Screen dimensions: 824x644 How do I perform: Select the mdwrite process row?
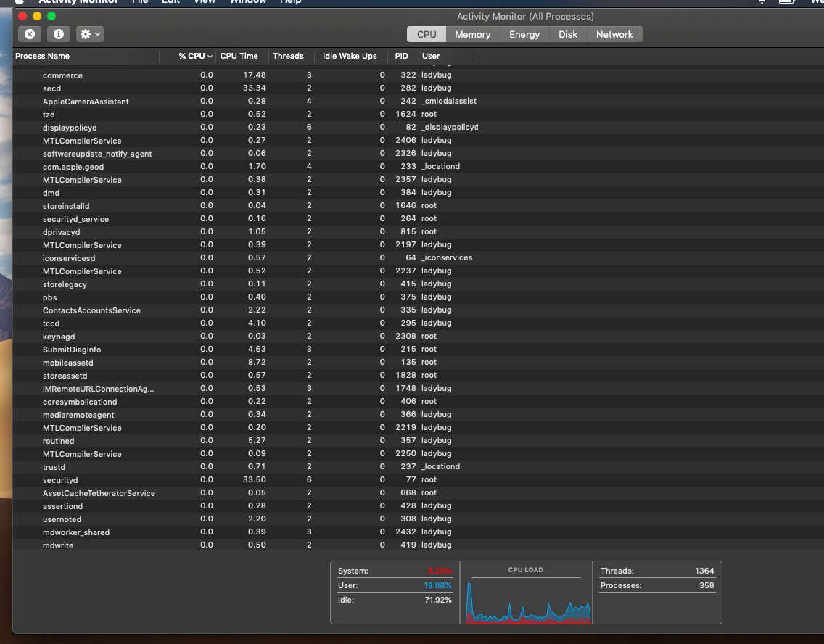point(419,545)
